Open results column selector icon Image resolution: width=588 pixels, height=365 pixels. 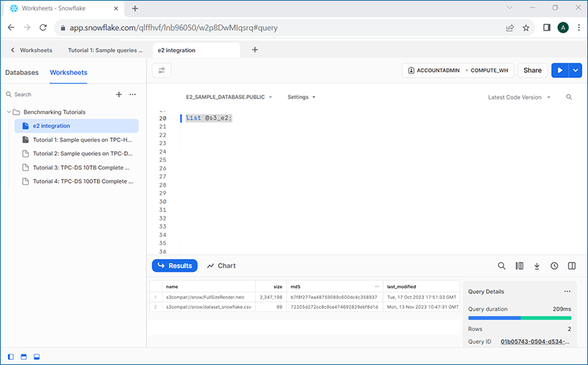coord(520,266)
